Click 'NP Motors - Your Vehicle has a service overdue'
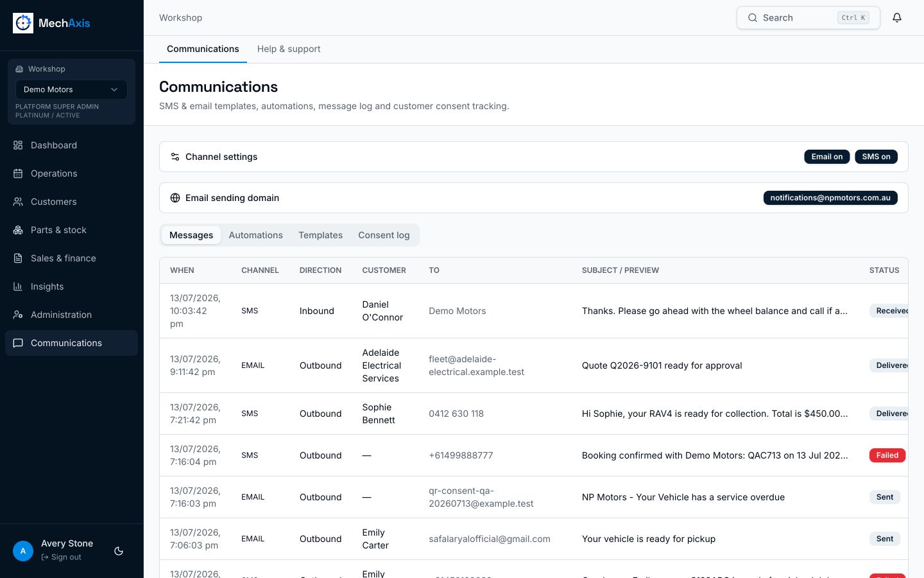Image resolution: width=924 pixels, height=578 pixels. pos(683,497)
